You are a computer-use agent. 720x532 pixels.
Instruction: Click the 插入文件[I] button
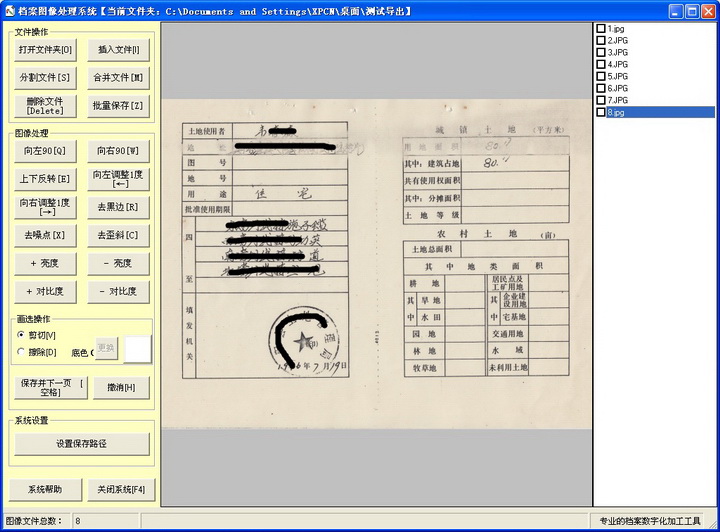118,50
